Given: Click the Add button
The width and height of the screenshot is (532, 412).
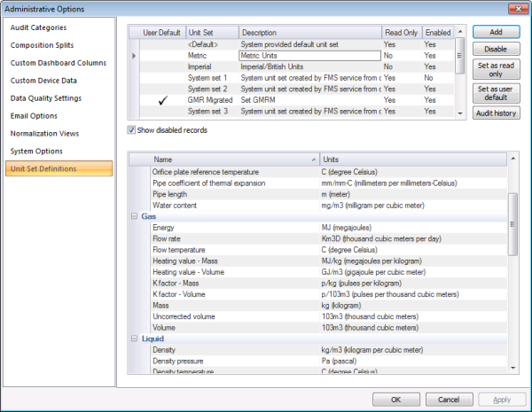Looking at the screenshot, I should (x=496, y=32).
